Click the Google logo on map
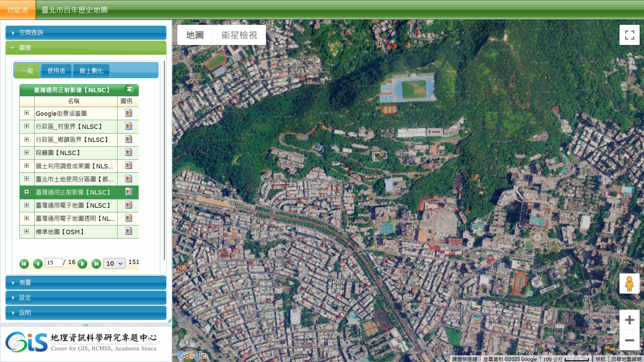This screenshot has height=362, width=644. [191, 355]
